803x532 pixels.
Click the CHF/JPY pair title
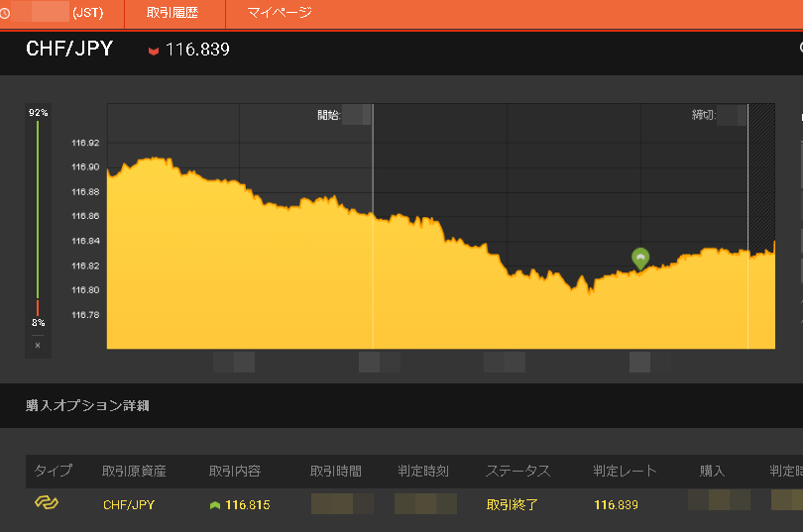click(69, 50)
